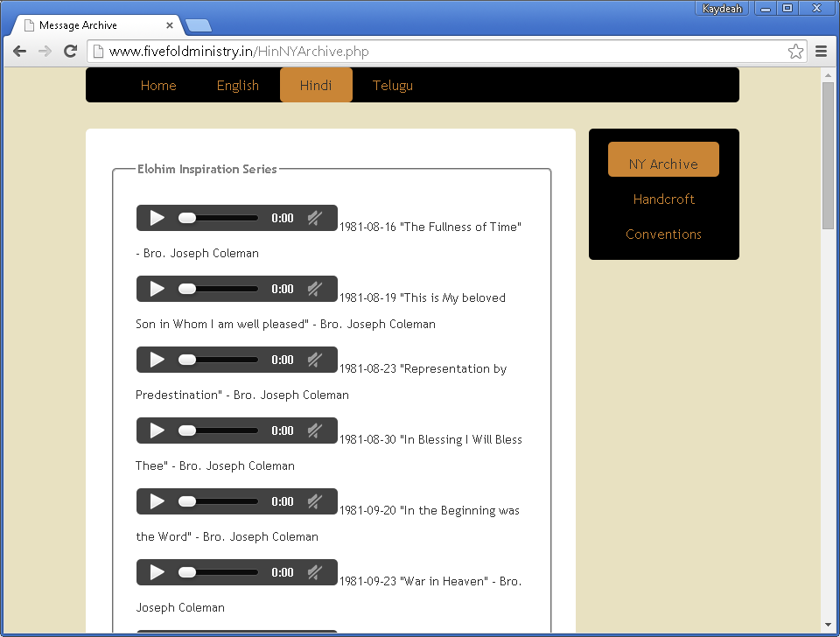Mute the 1981-09-23 War in Heaven player
This screenshot has height=637, width=840.
coord(315,572)
